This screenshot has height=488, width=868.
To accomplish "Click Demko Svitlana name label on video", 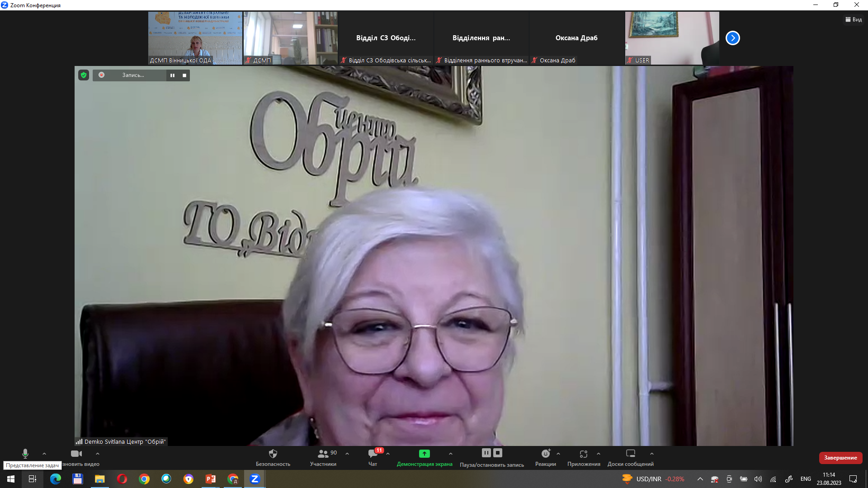I will [121, 441].
